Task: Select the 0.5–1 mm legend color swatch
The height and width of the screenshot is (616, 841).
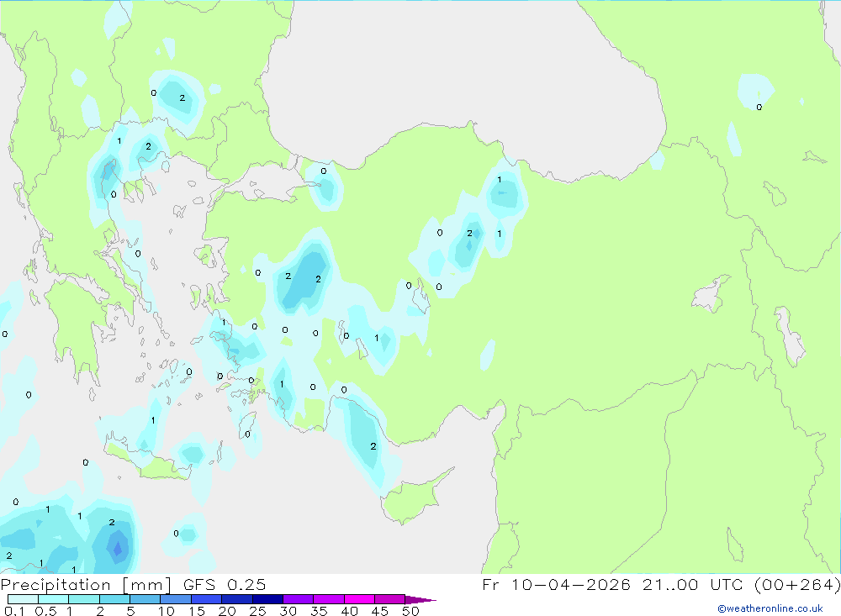Action: [53, 599]
